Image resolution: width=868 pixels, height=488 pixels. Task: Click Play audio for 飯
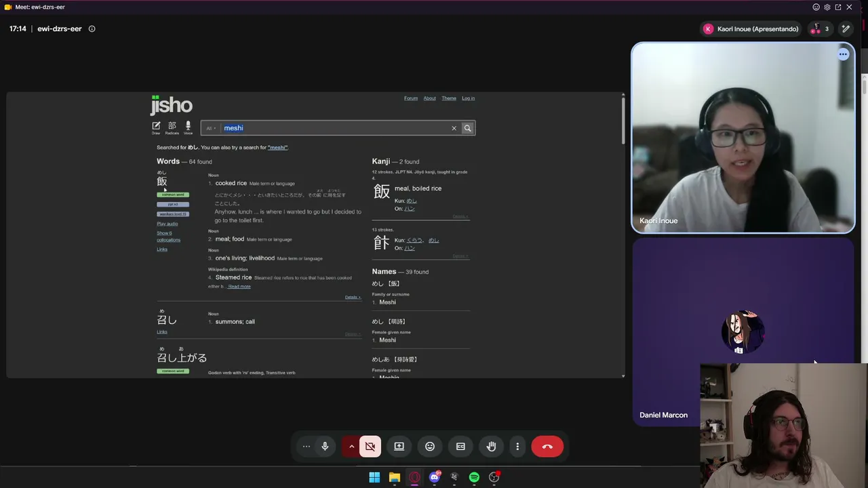point(167,224)
